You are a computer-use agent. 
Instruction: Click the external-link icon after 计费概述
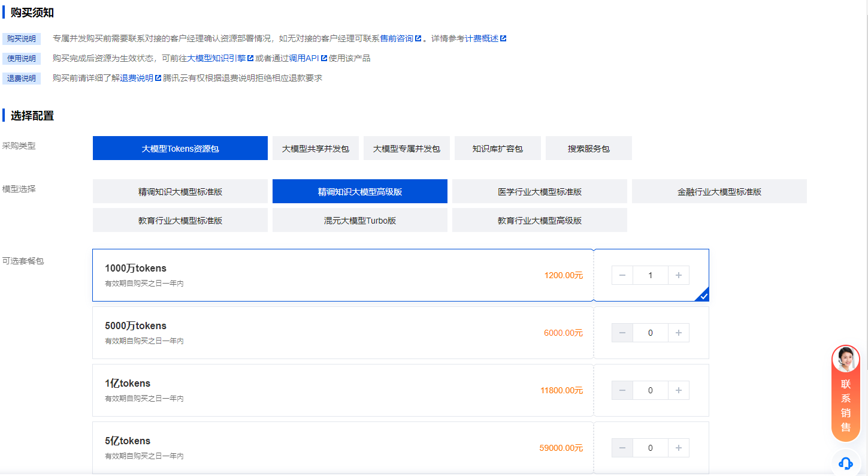click(x=503, y=38)
